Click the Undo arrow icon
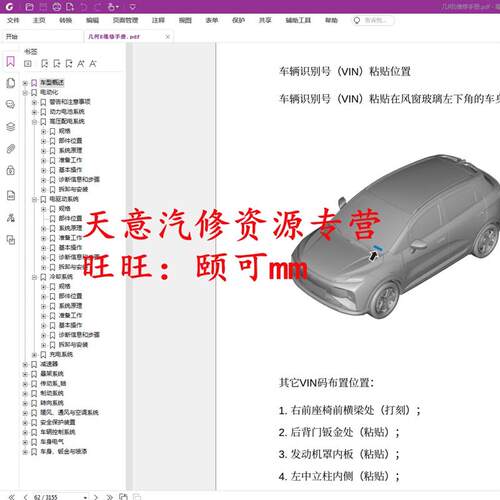 [x=84, y=7]
